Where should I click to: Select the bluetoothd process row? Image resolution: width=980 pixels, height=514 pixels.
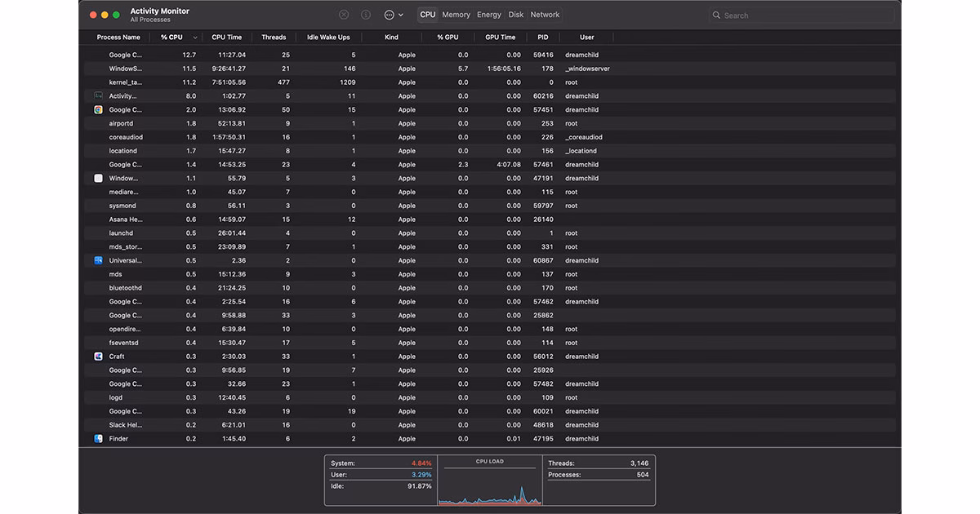[x=490, y=288]
